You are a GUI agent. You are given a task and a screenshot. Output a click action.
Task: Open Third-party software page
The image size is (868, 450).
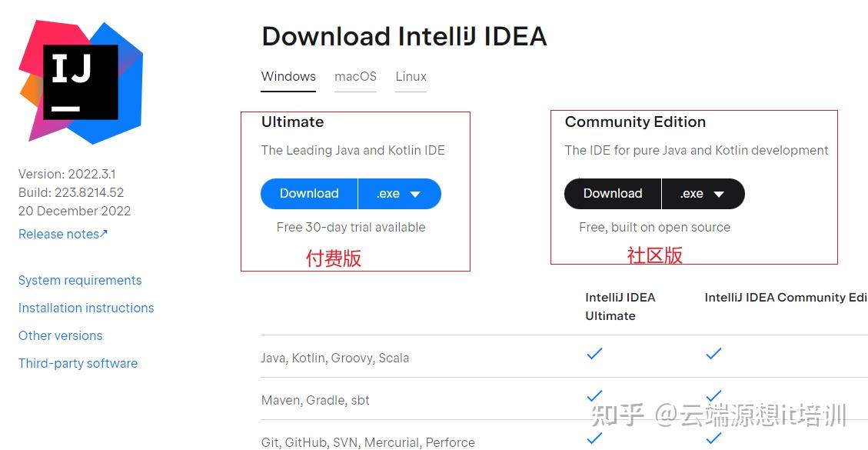78,363
